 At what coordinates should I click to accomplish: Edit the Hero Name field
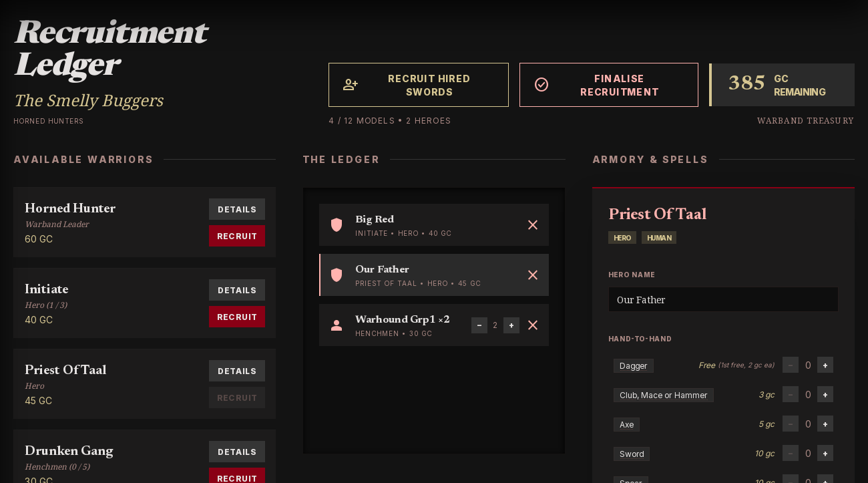[x=723, y=299]
